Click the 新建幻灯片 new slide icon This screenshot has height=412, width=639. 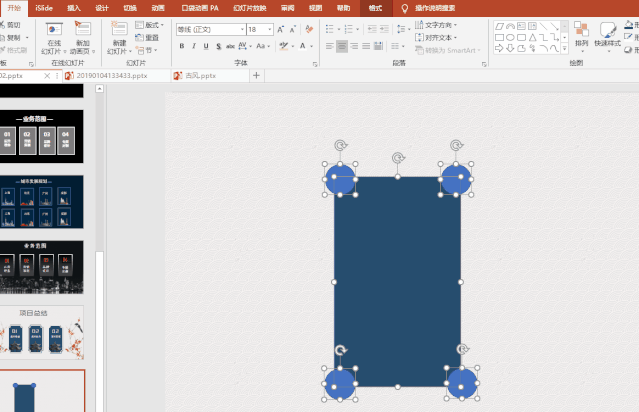[x=119, y=29]
